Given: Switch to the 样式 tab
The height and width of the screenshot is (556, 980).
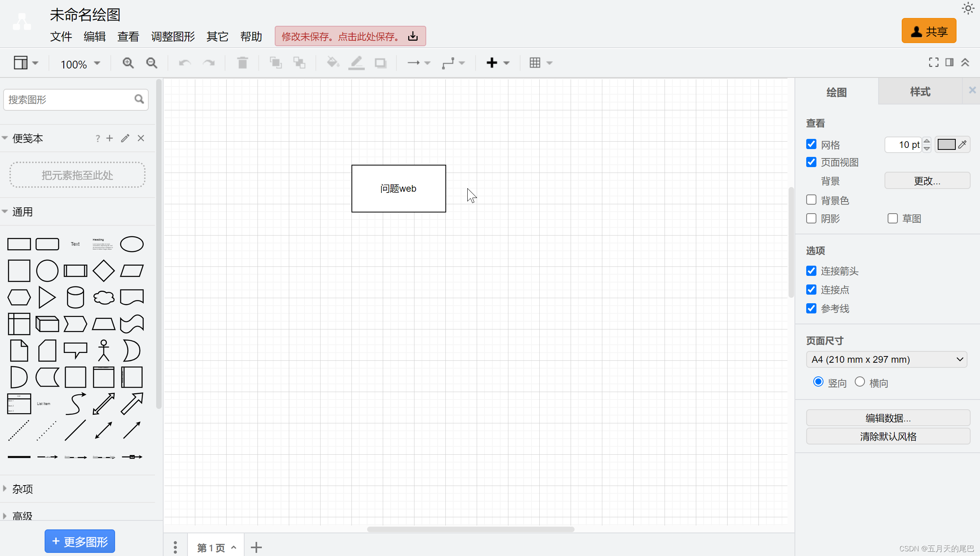Looking at the screenshot, I should tap(920, 92).
